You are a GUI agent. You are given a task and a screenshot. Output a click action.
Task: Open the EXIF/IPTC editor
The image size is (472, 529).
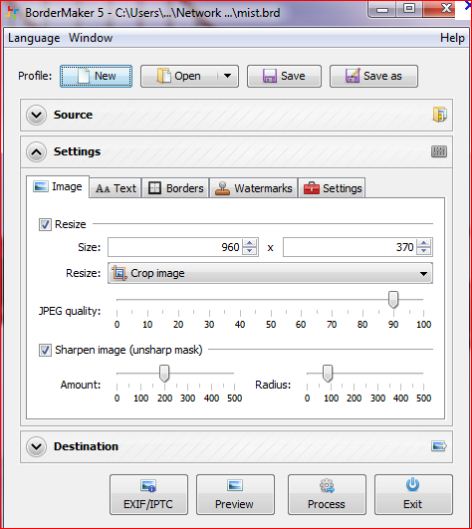(x=148, y=495)
